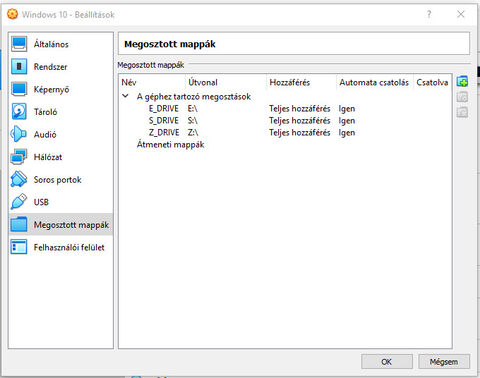480x378 pixels.
Task: Click the Audió category label
Action: tap(45, 134)
